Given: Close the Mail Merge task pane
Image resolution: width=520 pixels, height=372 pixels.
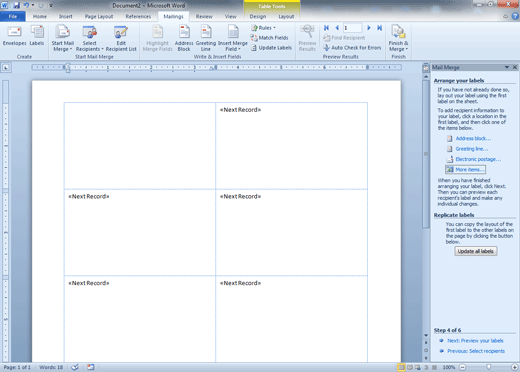Looking at the screenshot, I should [515, 67].
